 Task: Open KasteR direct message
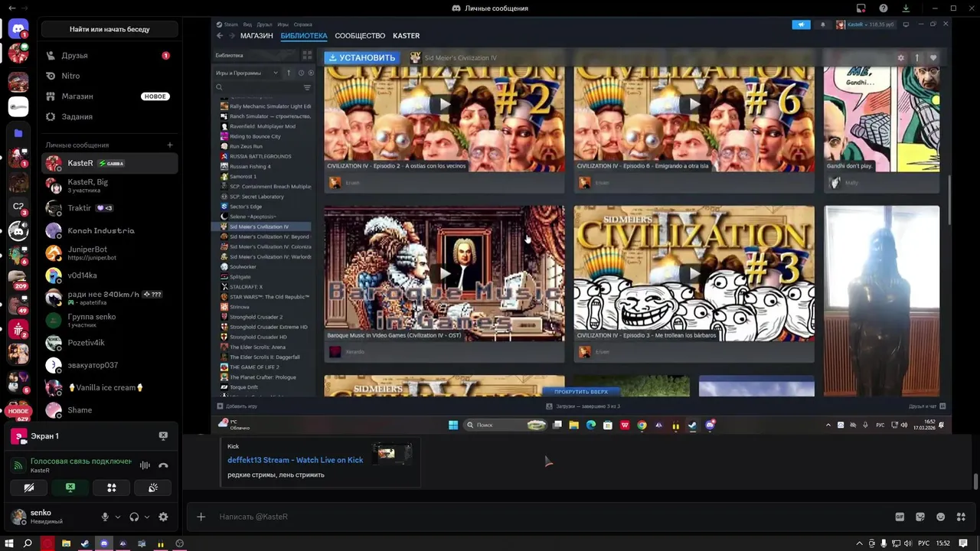pyautogui.click(x=109, y=163)
